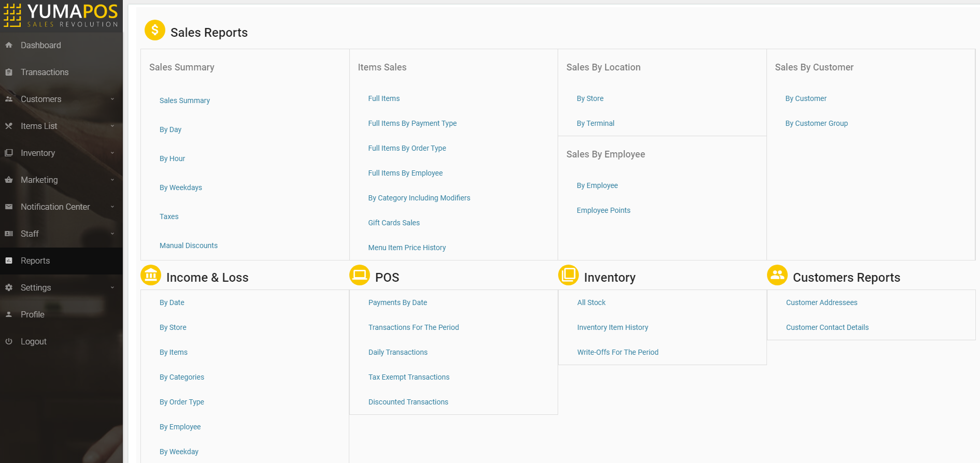This screenshot has height=463, width=980.
Task: Expand the Notification Center submenu arrow
Action: 112,207
